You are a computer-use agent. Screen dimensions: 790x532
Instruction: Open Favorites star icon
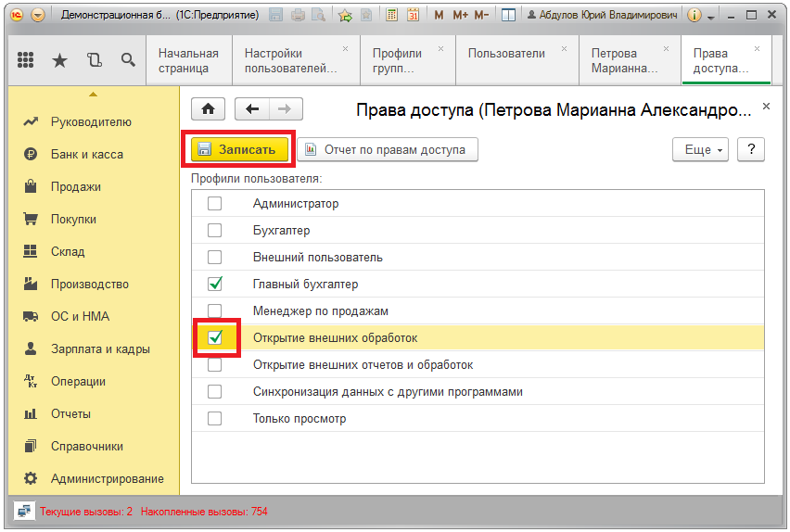[x=59, y=60]
